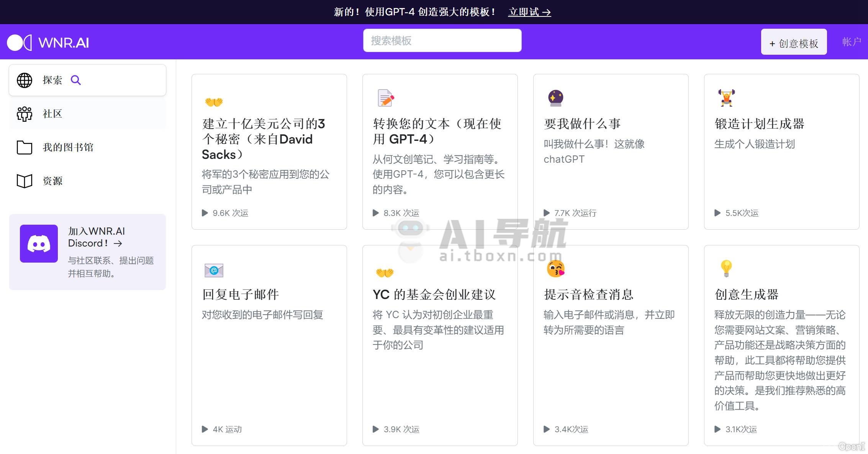This screenshot has height=454, width=868.
Task: Click the play icon next to 9.6K 次运
Action: 205,213
